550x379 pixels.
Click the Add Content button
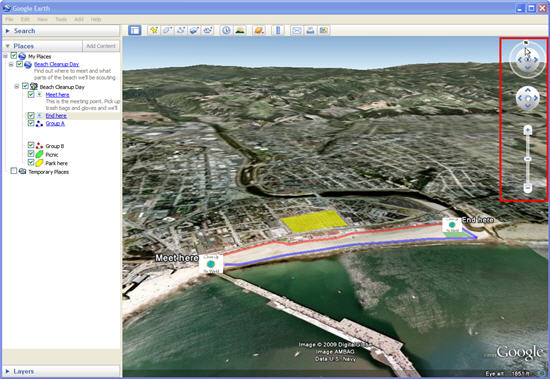tap(101, 46)
